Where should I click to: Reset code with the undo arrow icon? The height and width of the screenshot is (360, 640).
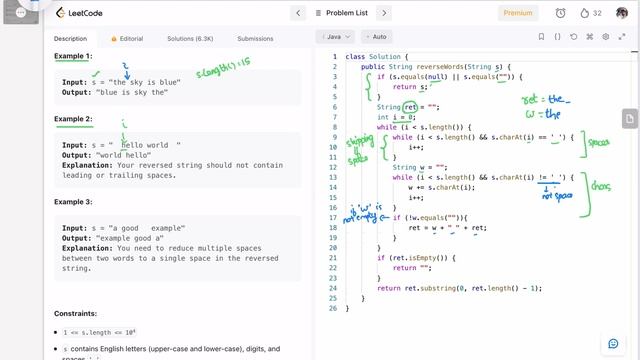click(573, 37)
